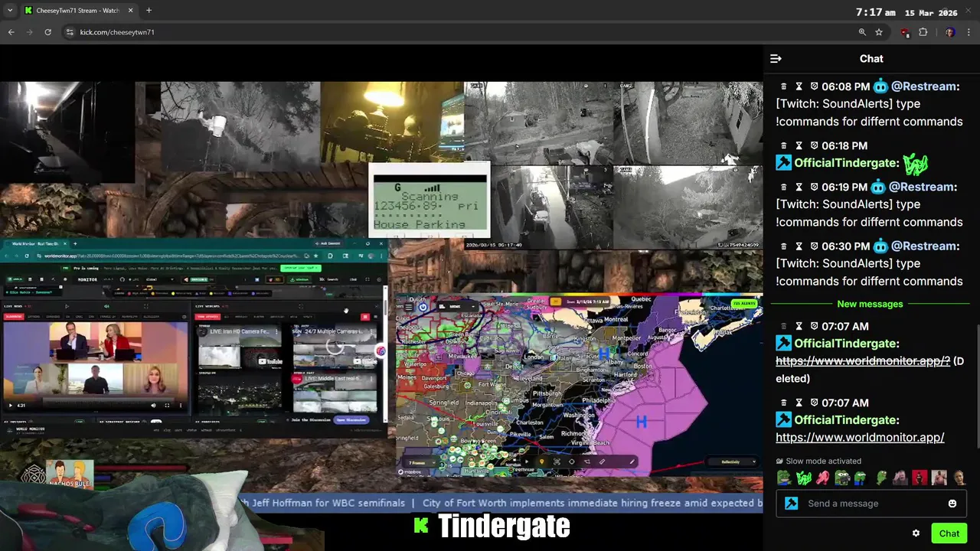Insert the red-background emote from quick row
The image size is (980, 551).
coord(920,478)
